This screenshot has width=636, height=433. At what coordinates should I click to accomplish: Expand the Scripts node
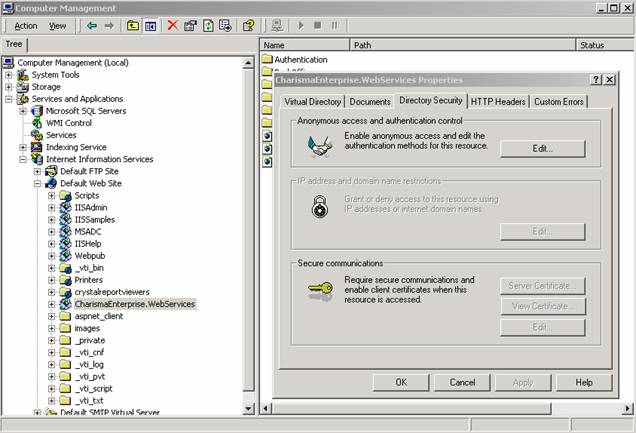click(x=52, y=196)
